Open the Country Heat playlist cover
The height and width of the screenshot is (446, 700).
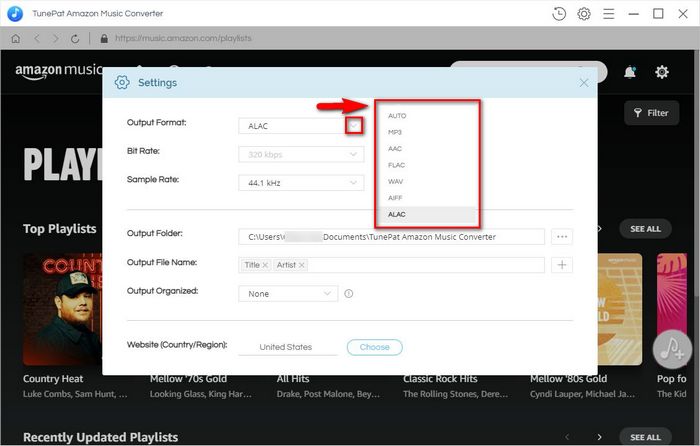[62, 309]
